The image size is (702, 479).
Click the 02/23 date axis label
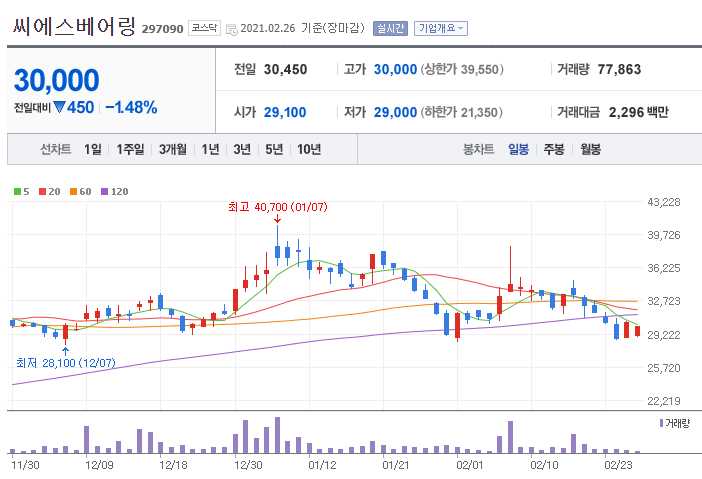click(x=618, y=465)
